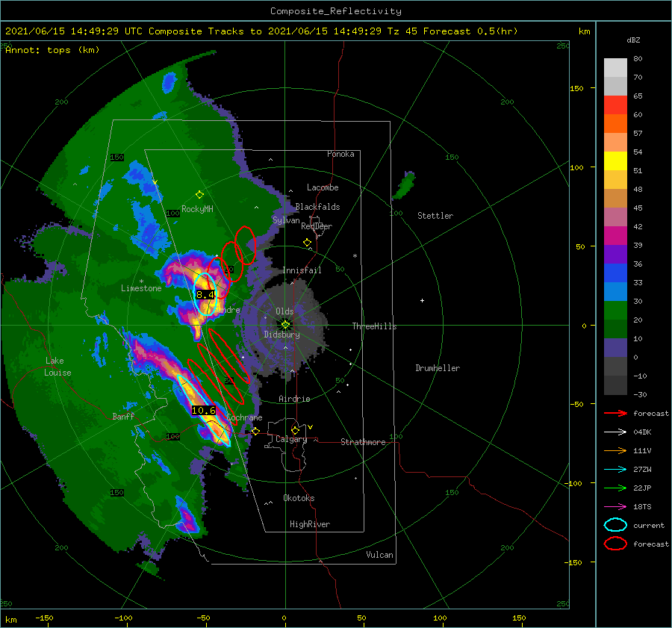Click the Calgary city label
The image size is (672, 628).
point(291,439)
